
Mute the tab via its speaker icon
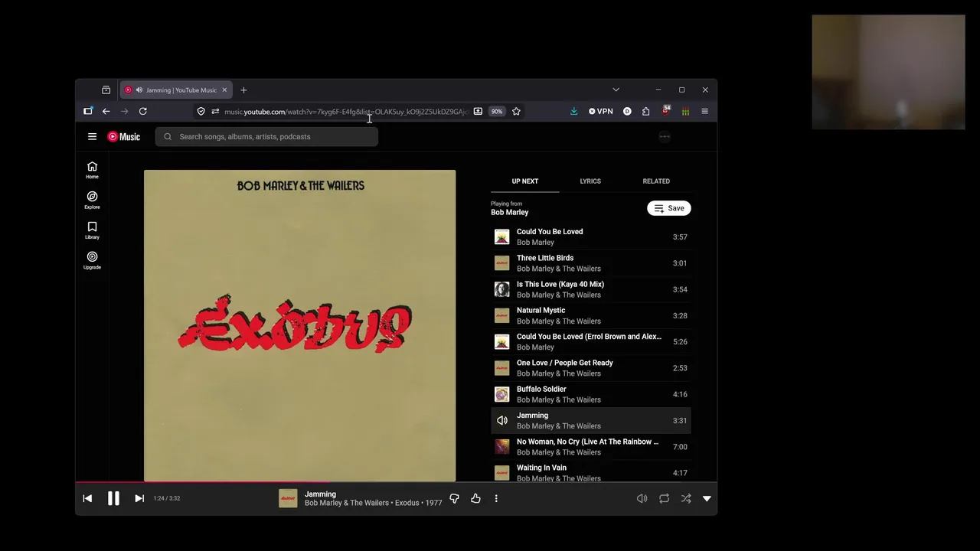pyautogui.click(x=139, y=90)
